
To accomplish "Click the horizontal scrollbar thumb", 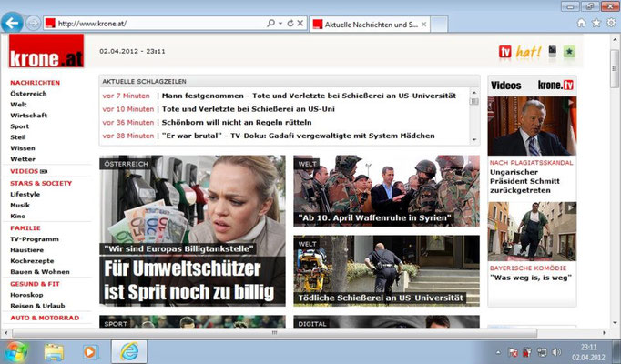I will (274, 333).
